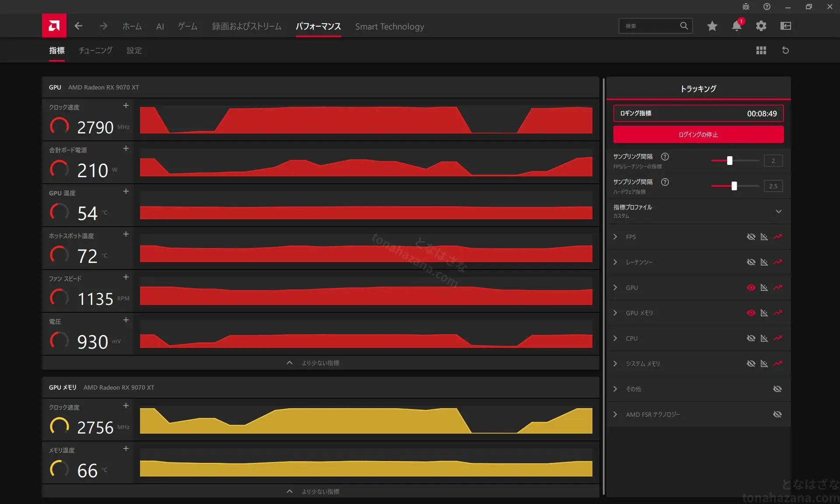Toggle visibility eye for GPU tracking row
The height and width of the screenshot is (504, 840).
pyautogui.click(x=751, y=287)
